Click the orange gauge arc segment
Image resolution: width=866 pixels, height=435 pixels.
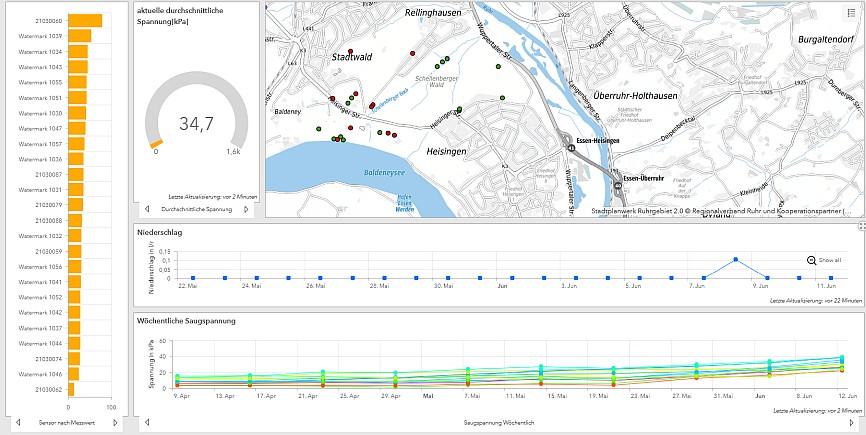156,144
